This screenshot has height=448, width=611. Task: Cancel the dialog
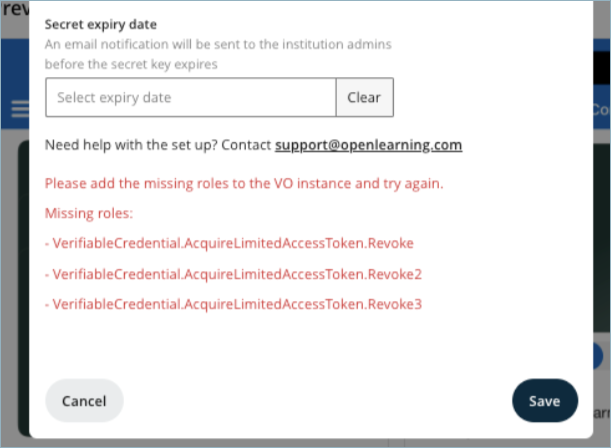(84, 400)
